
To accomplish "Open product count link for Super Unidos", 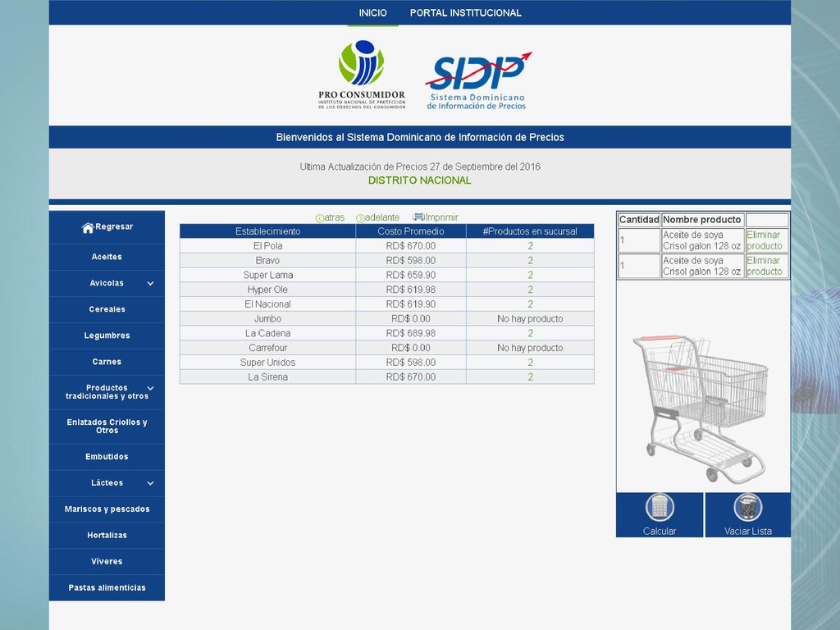I will click(531, 363).
